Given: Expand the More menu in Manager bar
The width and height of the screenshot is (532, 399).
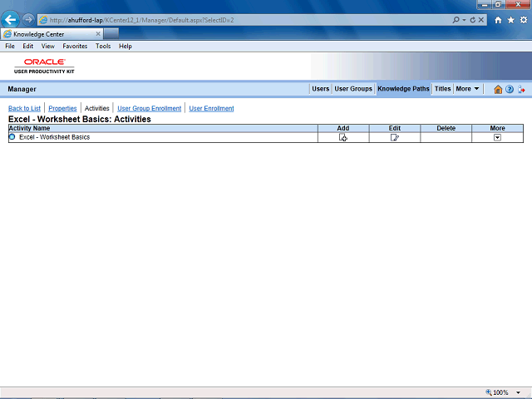Looking at the screenshot, I should [x=467, y=89].
